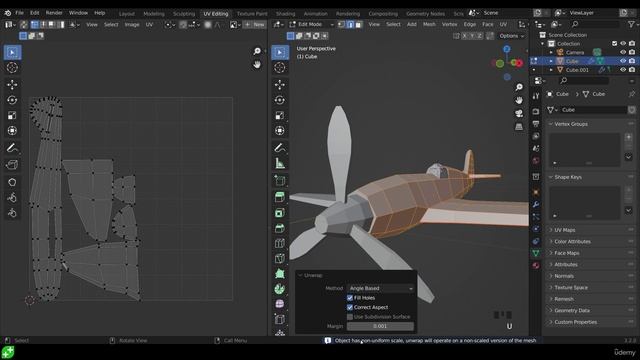The width and height of the screenshot is (640, 360).
Task: Select the Bevel tool
Action: point(280,228)
